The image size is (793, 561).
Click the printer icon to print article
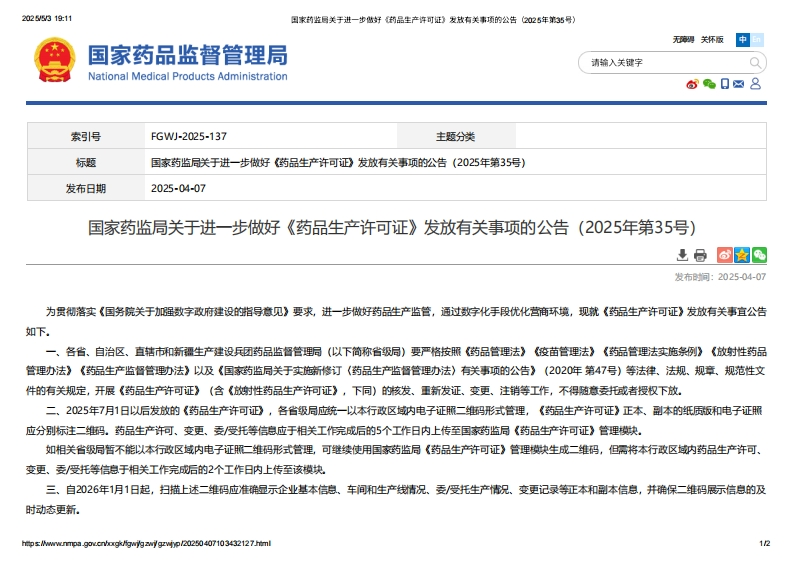pyautogui.click(x=700, y=255)
